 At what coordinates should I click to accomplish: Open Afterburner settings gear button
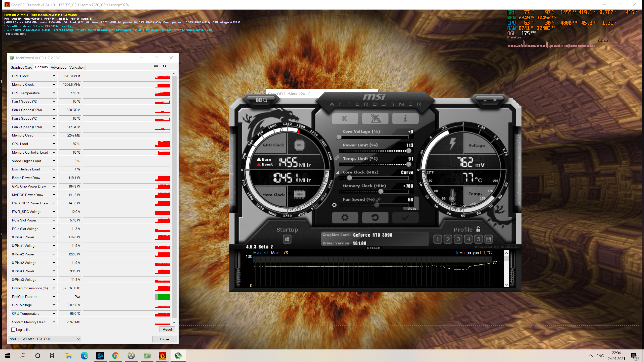[x=345, y=217]
